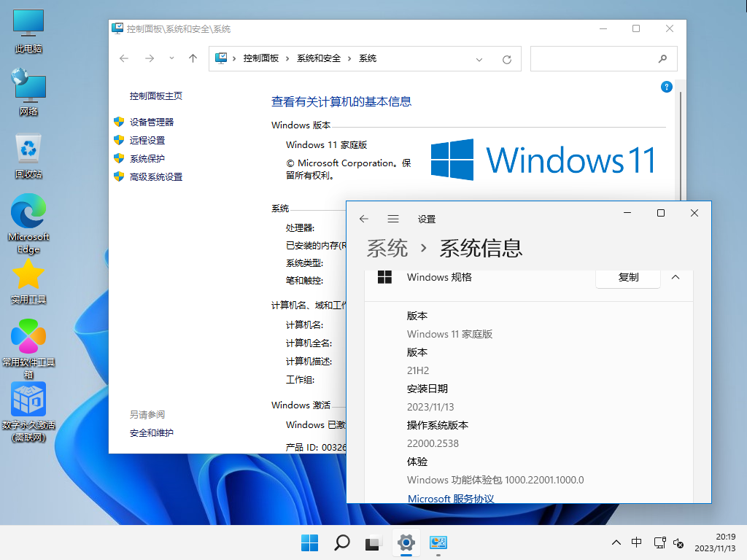Open the 实用工具 star icon
Image resolution: width=747 pixels, height=560 pixels.
pos(28,281)
